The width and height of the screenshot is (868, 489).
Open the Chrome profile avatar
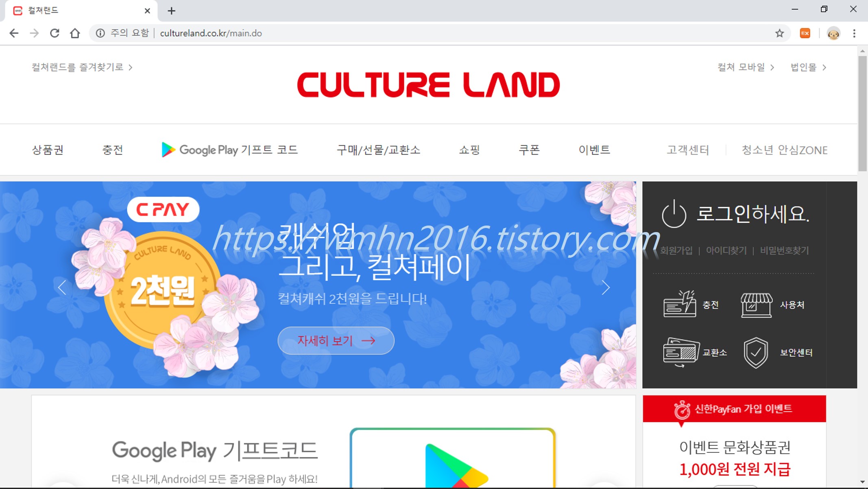(x=833, y=33)
